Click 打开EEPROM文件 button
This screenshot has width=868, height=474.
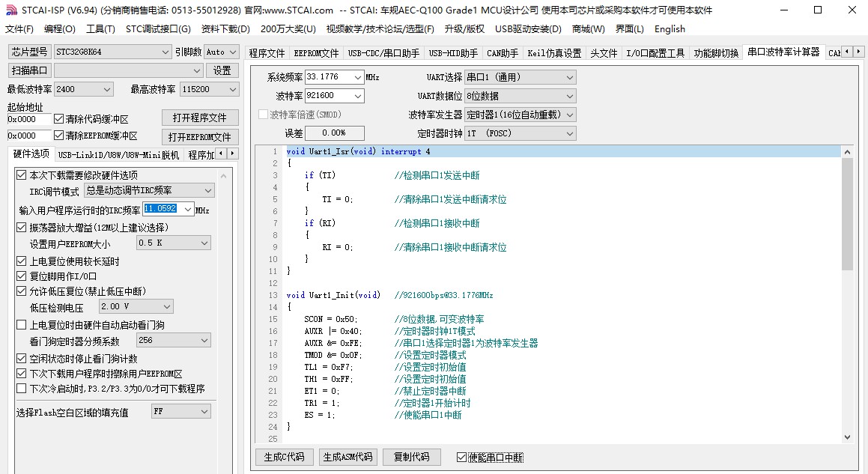coord(200,137)
